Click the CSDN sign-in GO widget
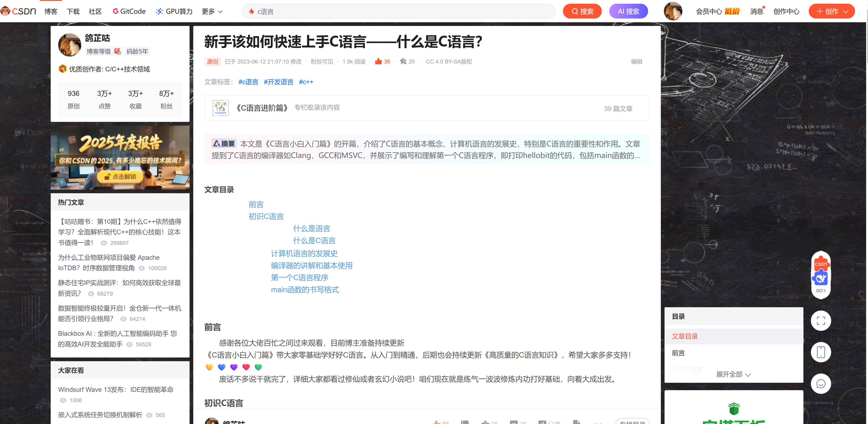The height and width of the screenshot is (424, 868). click(x=821, y=275)
